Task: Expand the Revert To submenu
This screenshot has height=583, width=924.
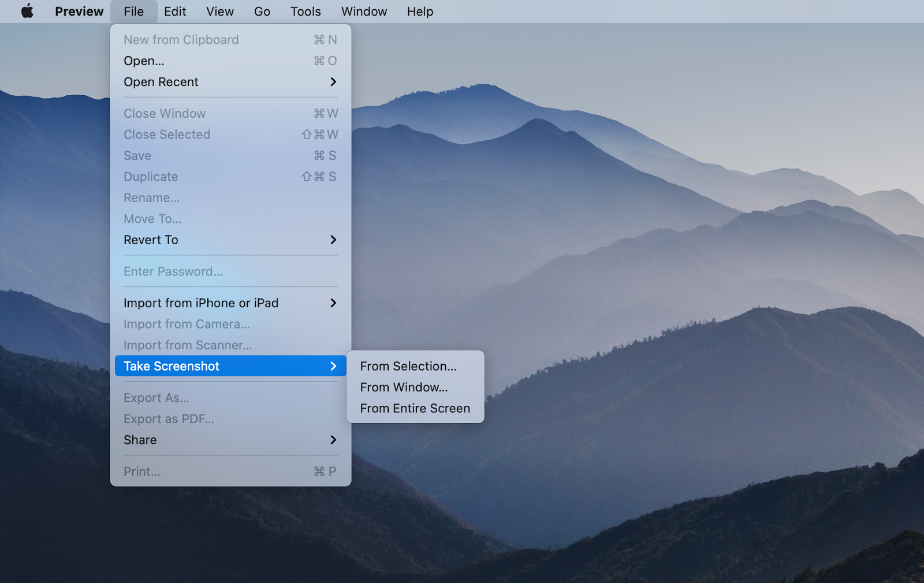Action: coord(230,240)
